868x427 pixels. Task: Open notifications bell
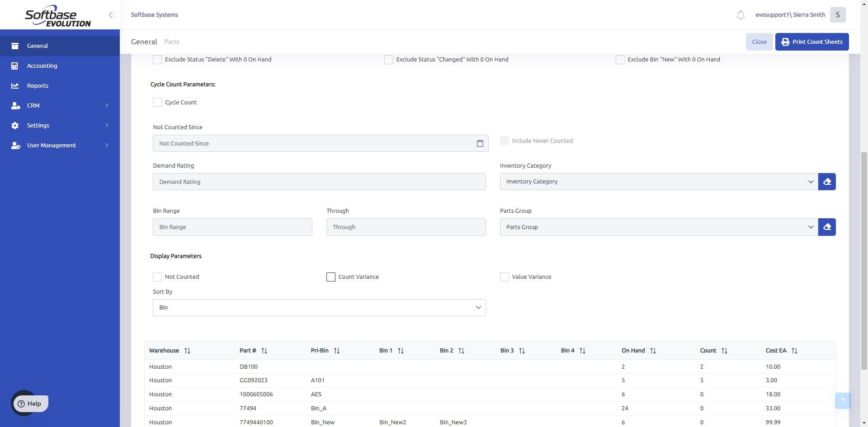[x=741, y=15]
